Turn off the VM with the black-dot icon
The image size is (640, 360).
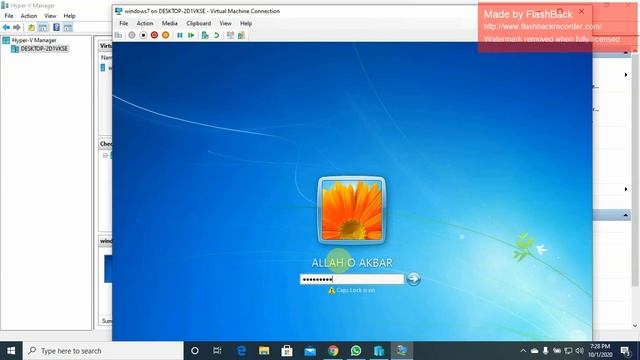[x=143, y=36]
